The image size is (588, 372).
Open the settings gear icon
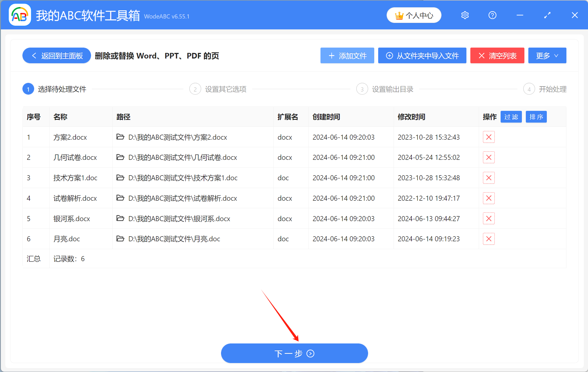(465, 15)
